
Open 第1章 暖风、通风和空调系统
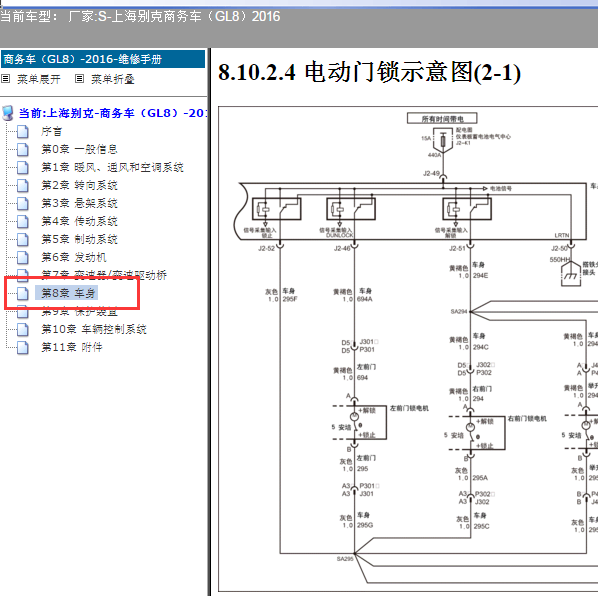[113, 167]
